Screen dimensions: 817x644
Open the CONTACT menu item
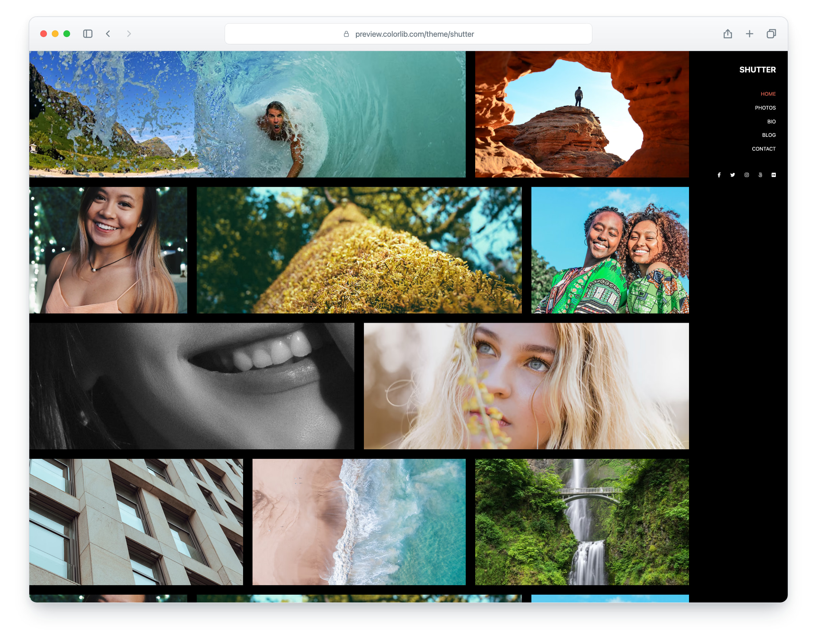click(764, 149)
